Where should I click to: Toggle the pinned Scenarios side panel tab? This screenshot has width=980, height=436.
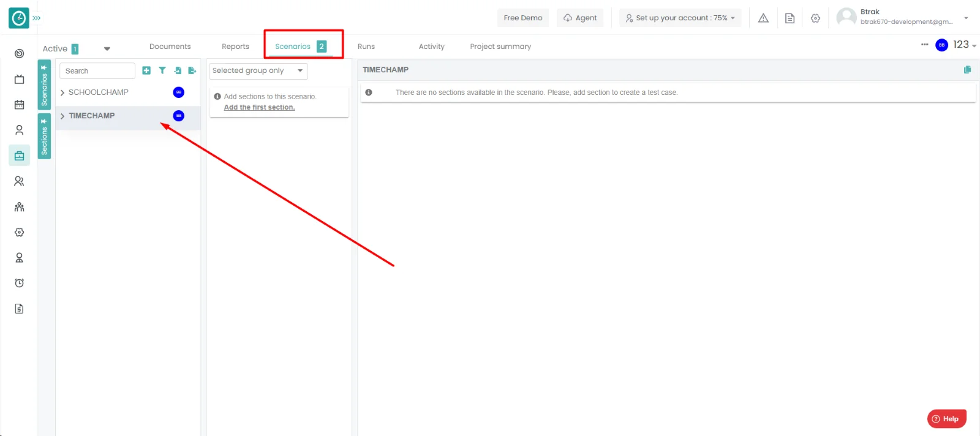tap(44, 85)
